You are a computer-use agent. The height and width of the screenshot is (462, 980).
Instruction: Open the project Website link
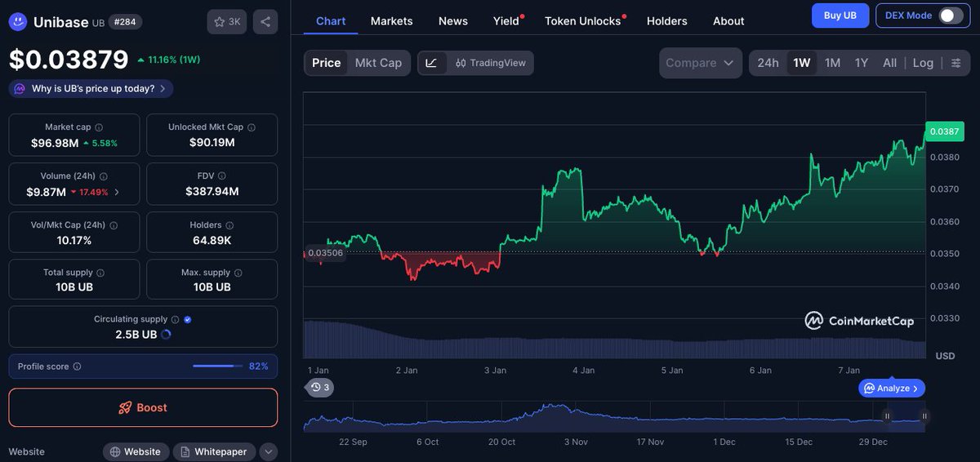pos(136,451)
